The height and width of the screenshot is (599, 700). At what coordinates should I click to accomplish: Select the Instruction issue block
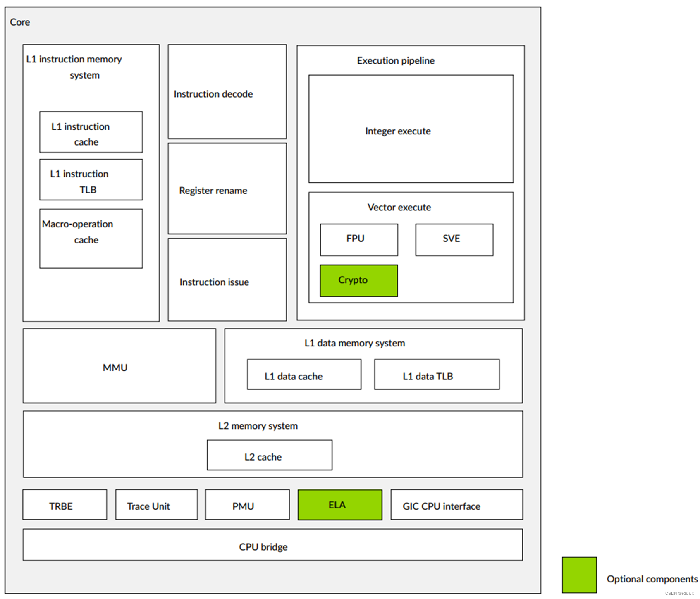point(227,282)
